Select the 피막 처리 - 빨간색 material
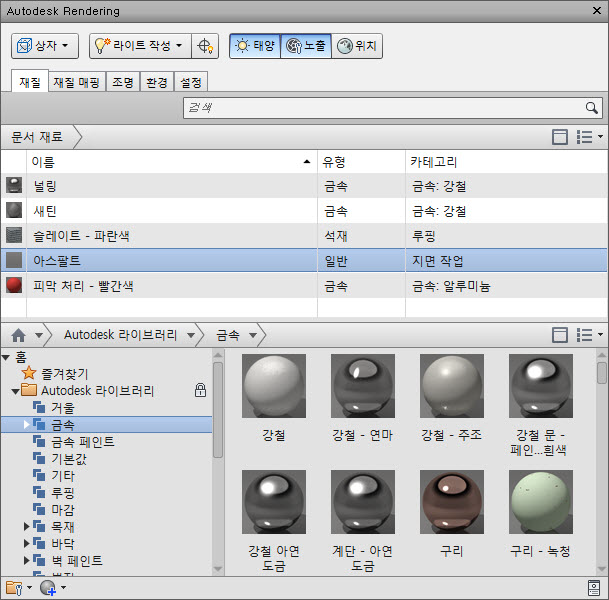The height and width of the screenshot is (600, 609). coord(304,286)
